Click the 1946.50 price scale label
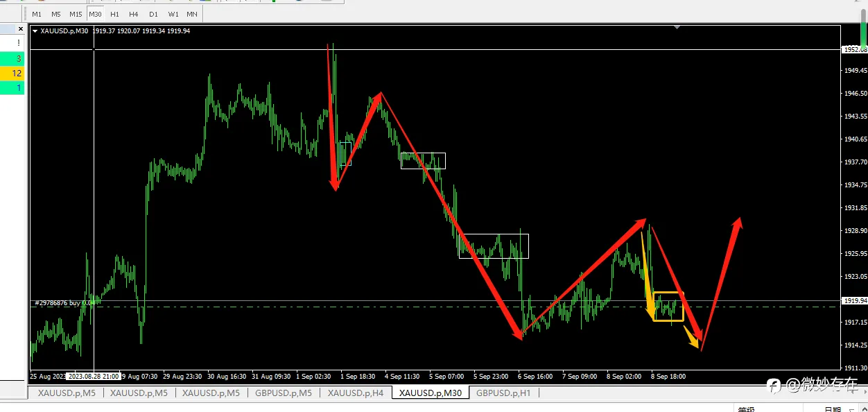Screen dimensions: 868x412 (856, 93)
